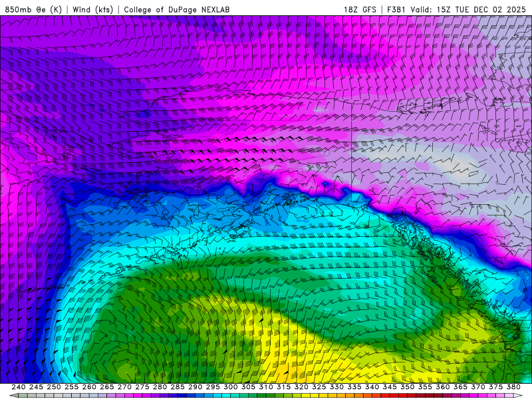Screen dimensions: 532x399
Task: Click the 265 legend value
Action: coord(106,387)
